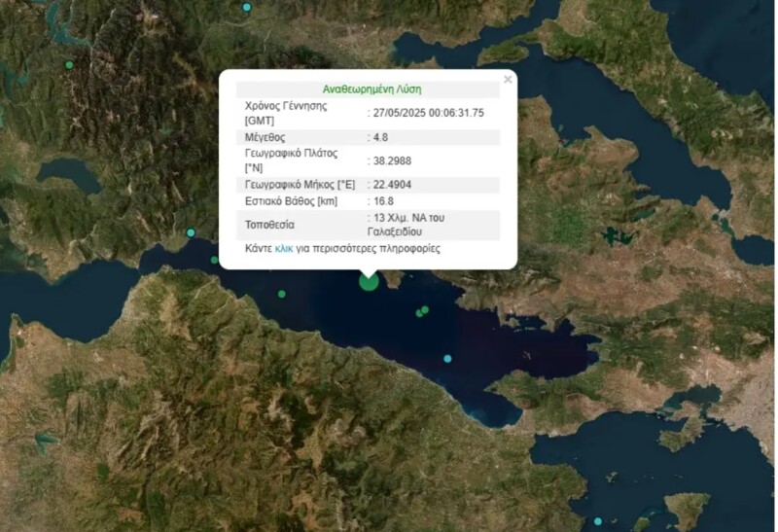Click the paired green markers right of the epicenter
The image size is (778, 532).
point(422,311)
